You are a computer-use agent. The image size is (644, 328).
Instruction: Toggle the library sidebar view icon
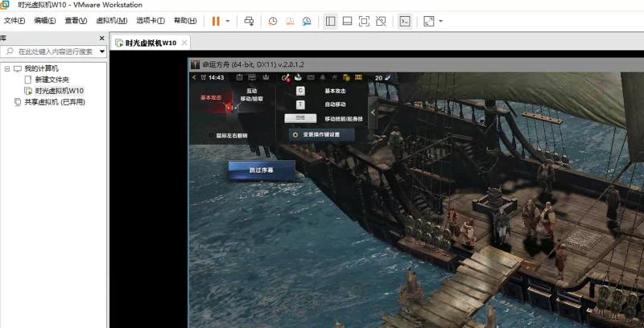[330, 22]
